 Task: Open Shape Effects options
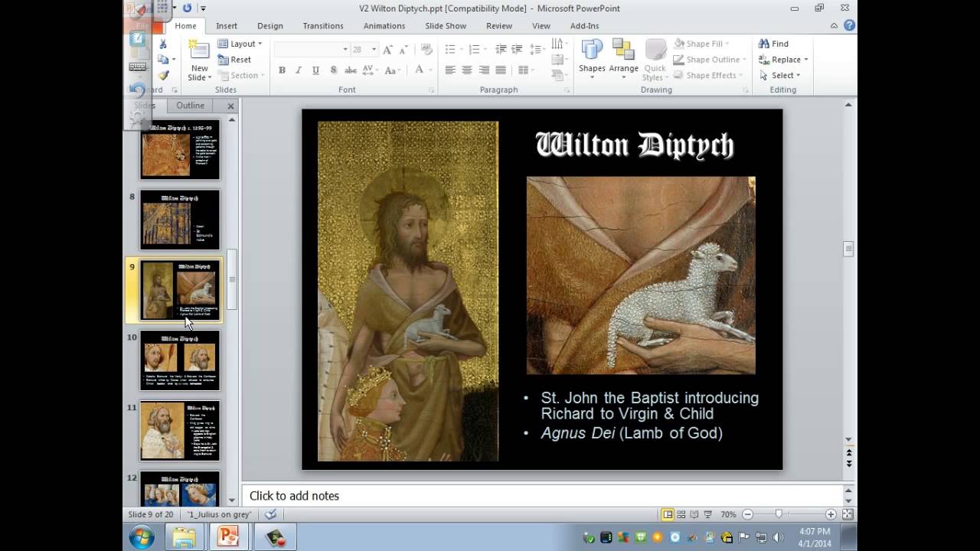707,75
